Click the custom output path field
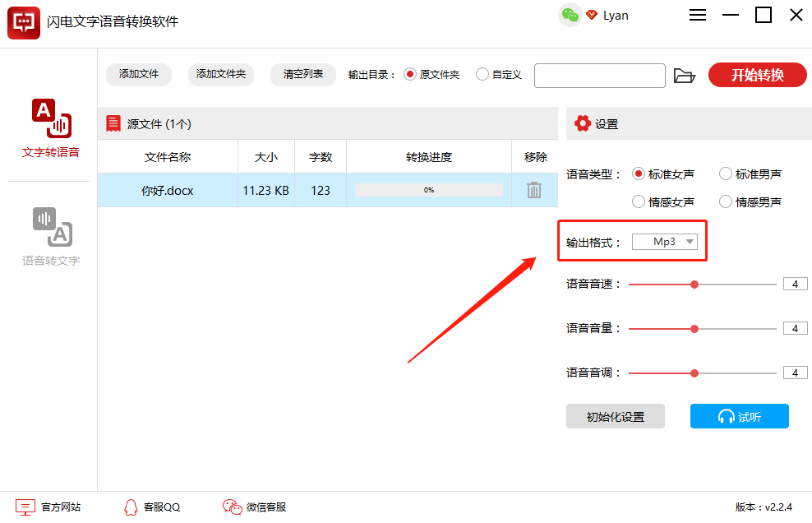Image resolution: width=812 pixels, height=523 pixels. [x=600, y=76]
